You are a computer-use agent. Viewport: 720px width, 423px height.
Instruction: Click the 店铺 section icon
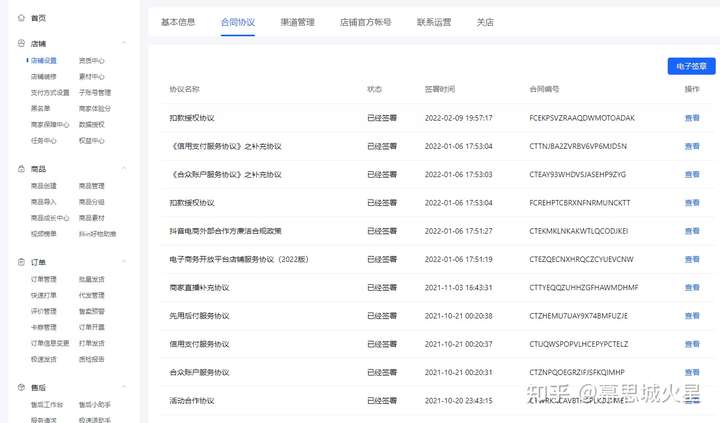click(x=21, y=43)
